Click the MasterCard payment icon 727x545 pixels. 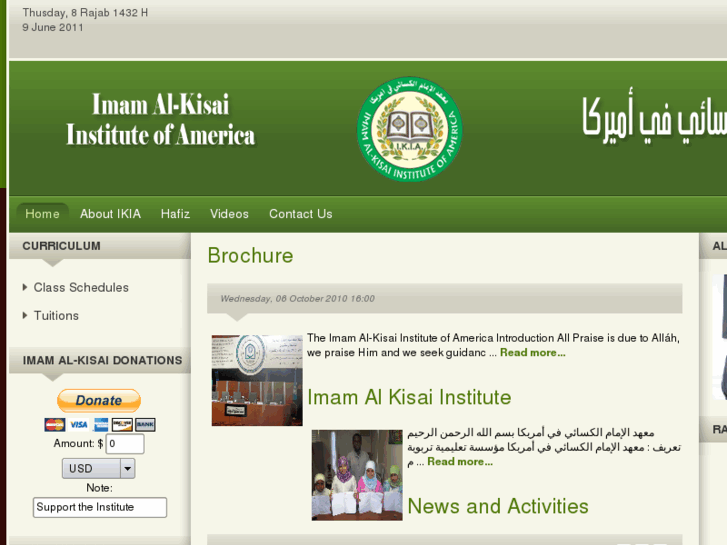(x=55, y=424)
